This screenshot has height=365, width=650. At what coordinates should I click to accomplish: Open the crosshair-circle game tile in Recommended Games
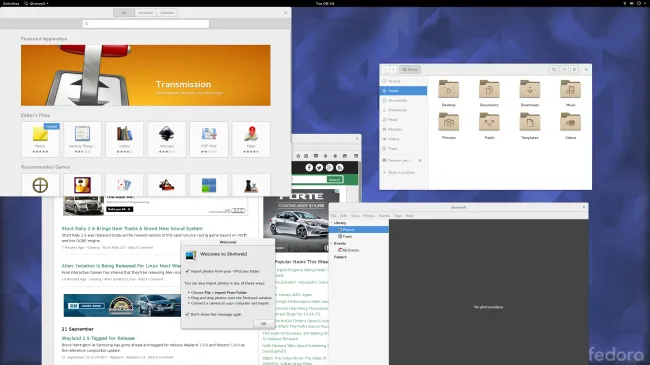click(40, 185)
